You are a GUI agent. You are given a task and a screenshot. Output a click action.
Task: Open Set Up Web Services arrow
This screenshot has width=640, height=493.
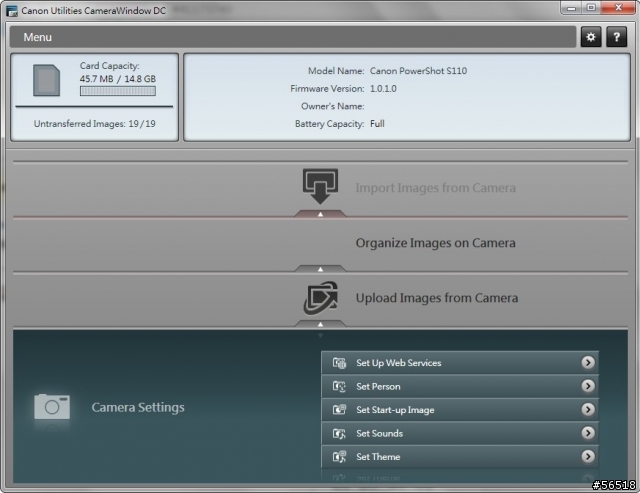click(x=588, y=362)
